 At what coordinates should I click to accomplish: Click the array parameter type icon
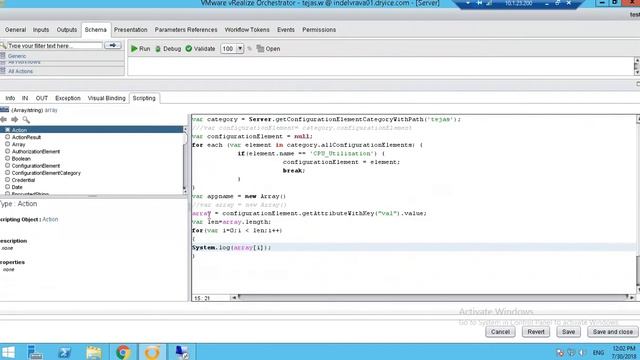click(4, 110)
